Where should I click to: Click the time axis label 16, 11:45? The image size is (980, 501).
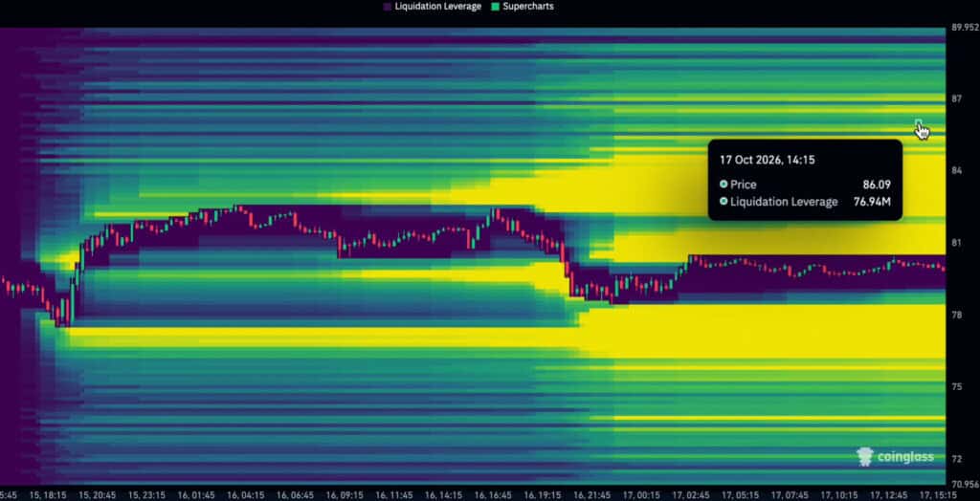393,494
